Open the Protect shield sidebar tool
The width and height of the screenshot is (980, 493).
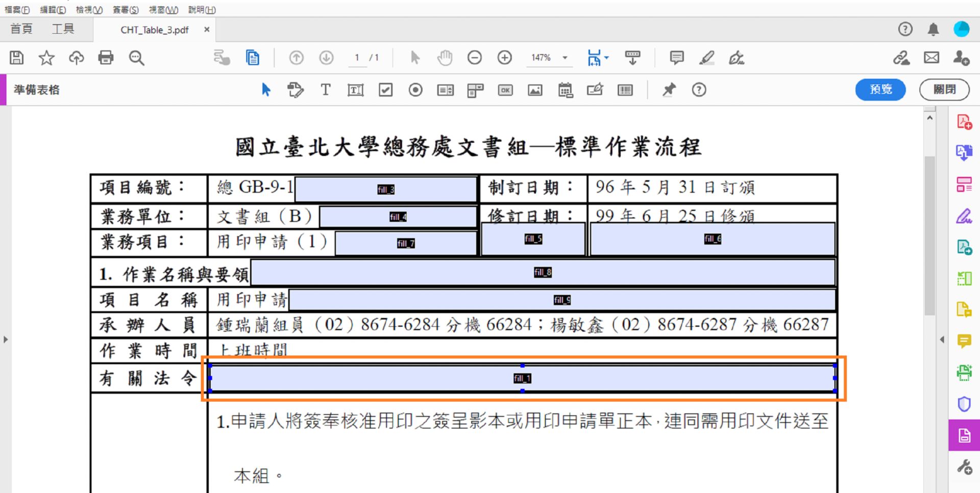pyautogui.click(x=964, y=404)
